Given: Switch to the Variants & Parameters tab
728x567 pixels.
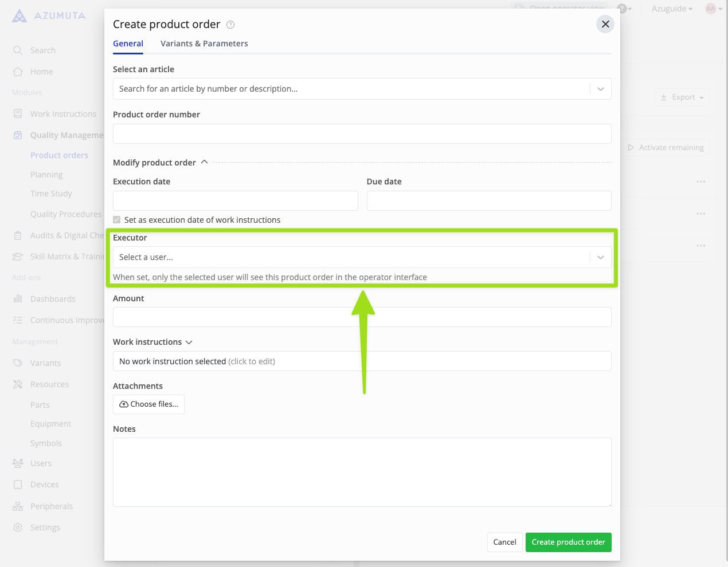Looking at the screenshot, I should click(204, 44).
